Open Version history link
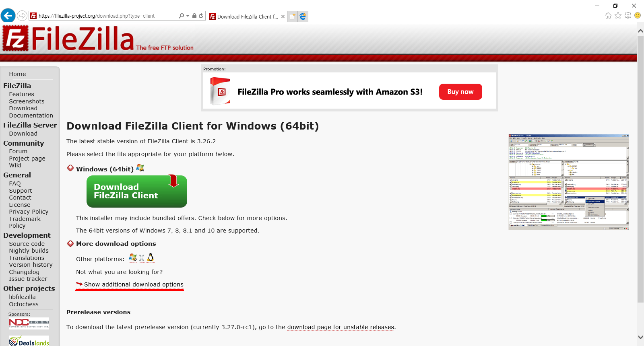644x346 pixels. tap(31, 265)
